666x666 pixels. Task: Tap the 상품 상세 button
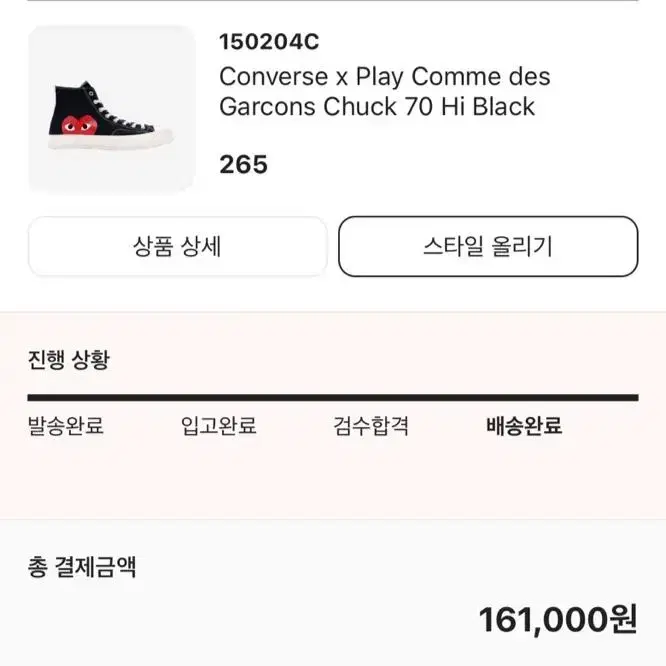(x=178, y=246)
